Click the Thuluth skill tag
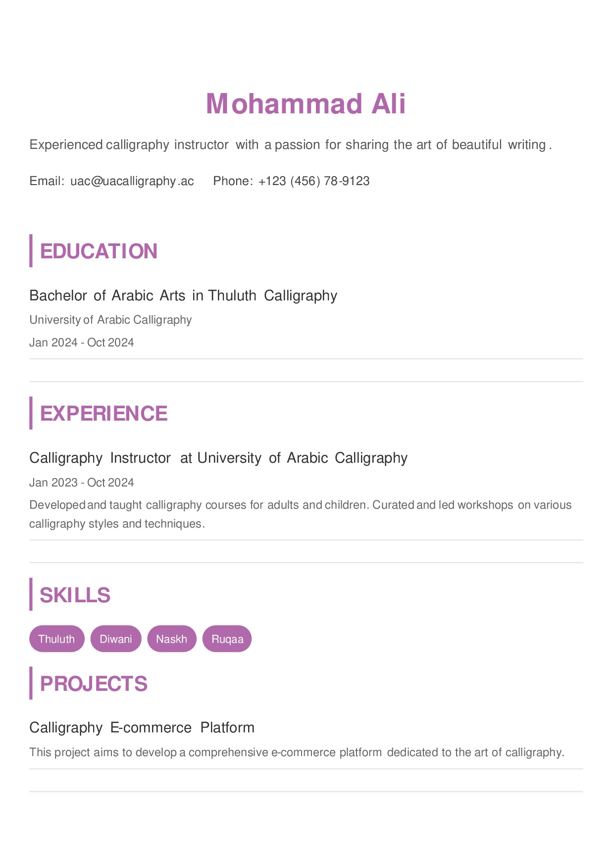Viewport: 614px width, 868px height. 57,639
